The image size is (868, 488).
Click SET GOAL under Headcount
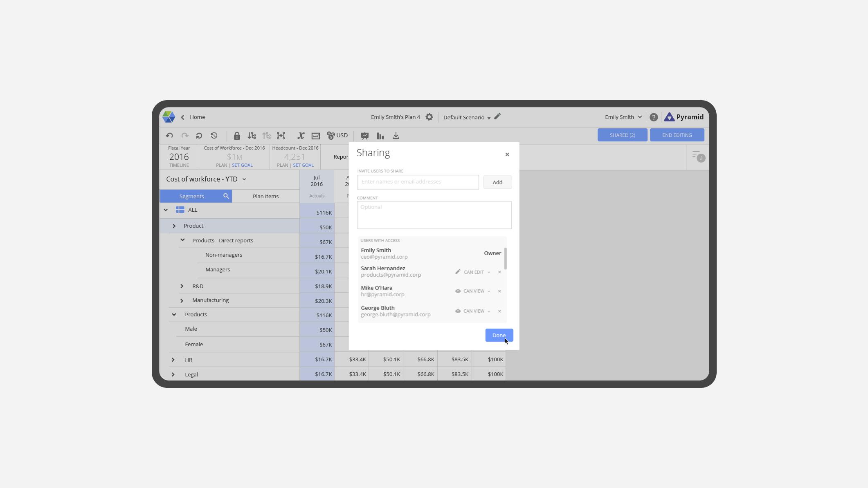pos(304,165)
